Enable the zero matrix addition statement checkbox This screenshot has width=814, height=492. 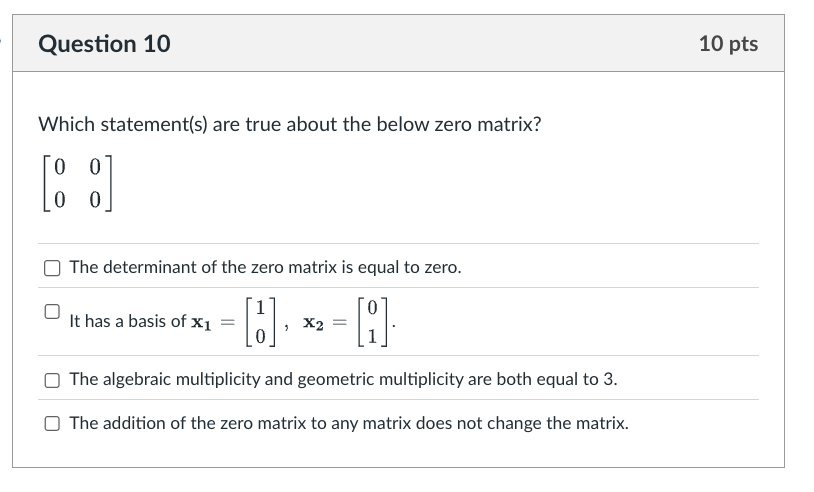point(51,423)
